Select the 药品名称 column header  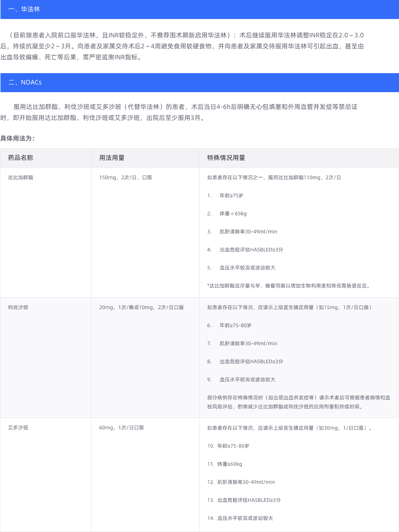(x=21, y=158)
